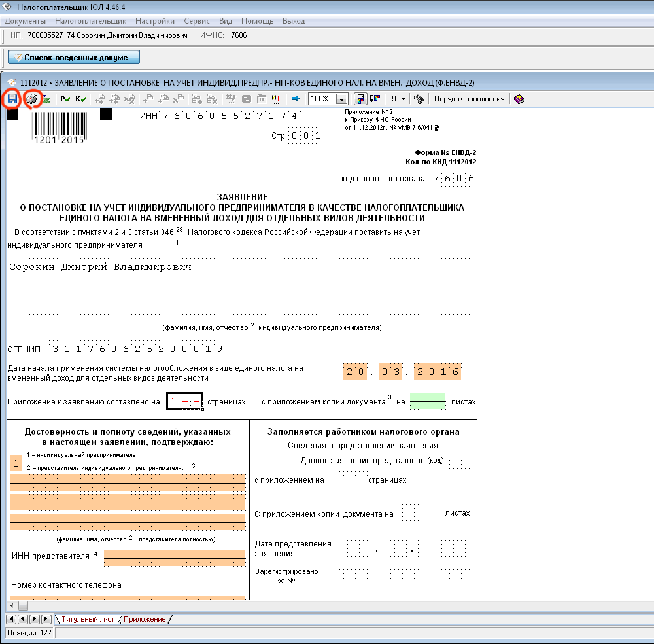
Task: Click the 'P' check document icon
Action: tap(65, 99)
